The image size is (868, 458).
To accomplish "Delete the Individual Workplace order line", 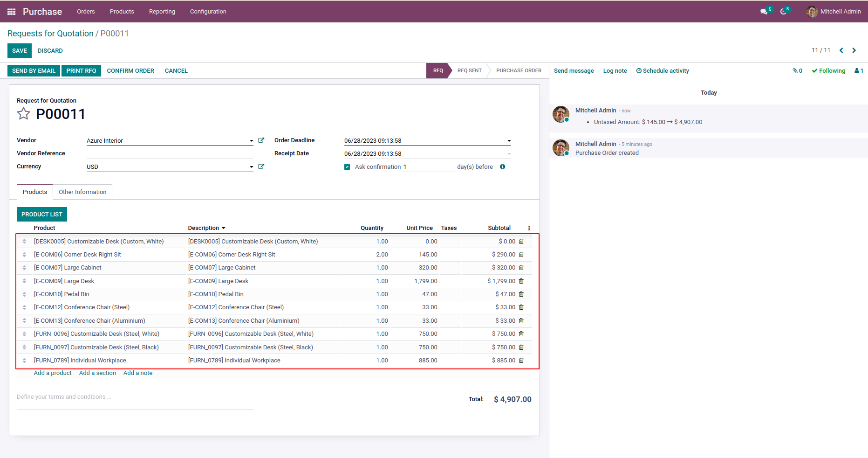I will (x=521, y=361).
